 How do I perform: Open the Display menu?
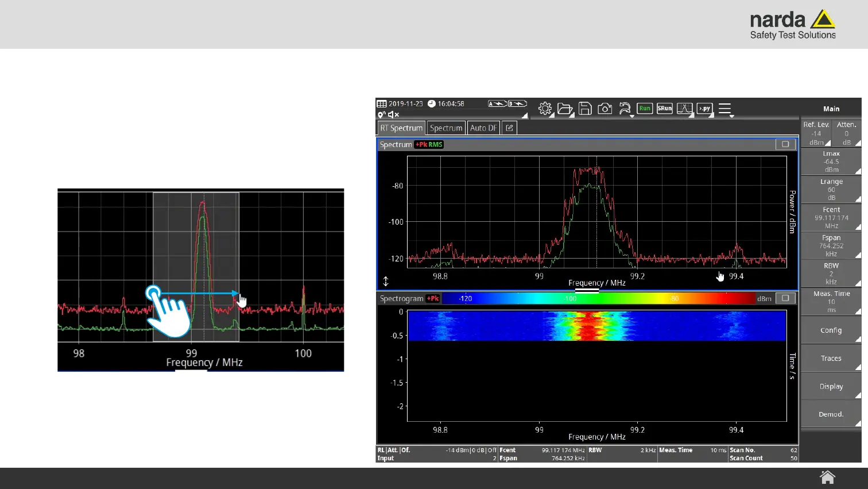click(831, 387)
